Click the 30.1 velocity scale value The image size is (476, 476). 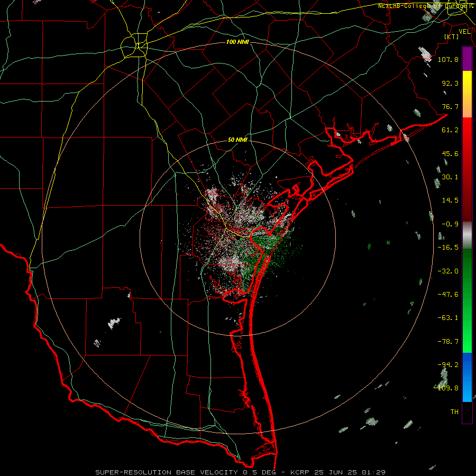coord(450,177)
